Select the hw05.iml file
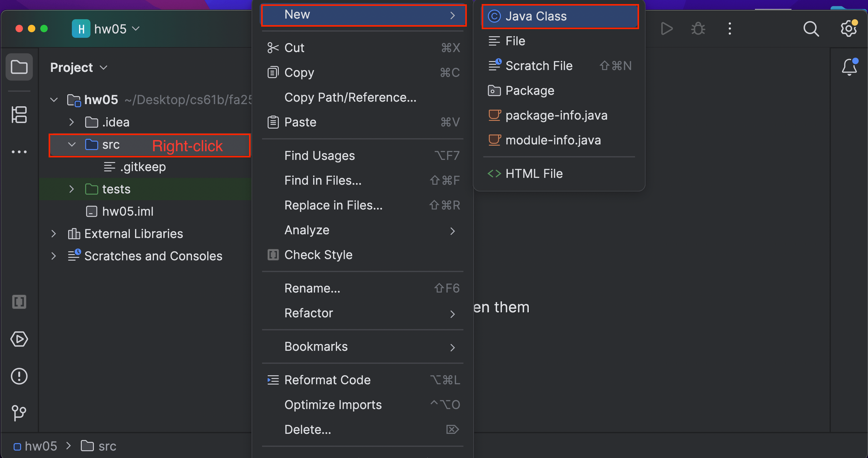The image size is (868, 458). 127,211
